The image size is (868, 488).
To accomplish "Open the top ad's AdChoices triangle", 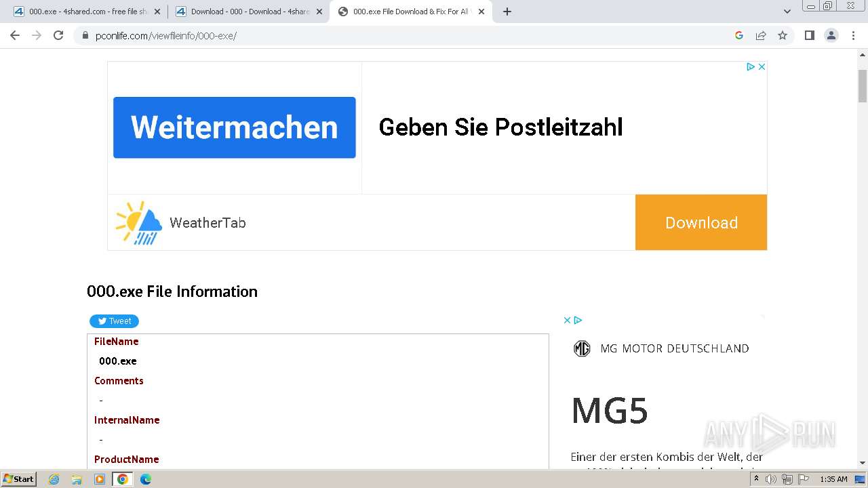I will (751, 66).
